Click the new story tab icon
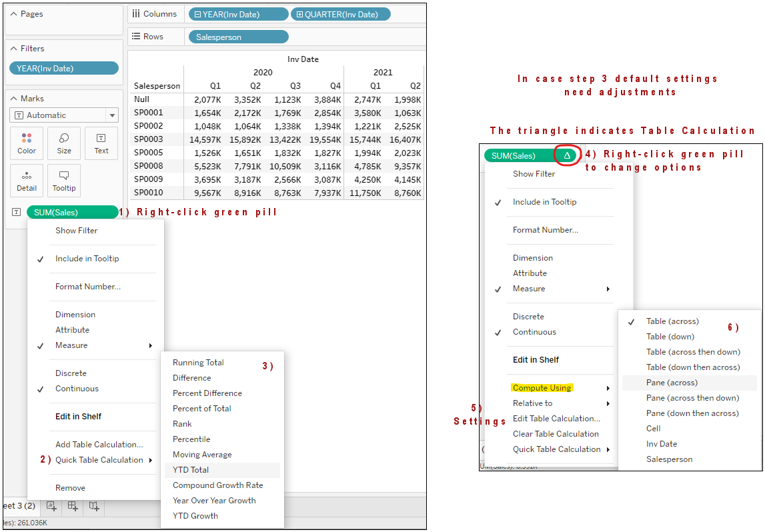The image size is (765, 532). (x=93, y=506)
